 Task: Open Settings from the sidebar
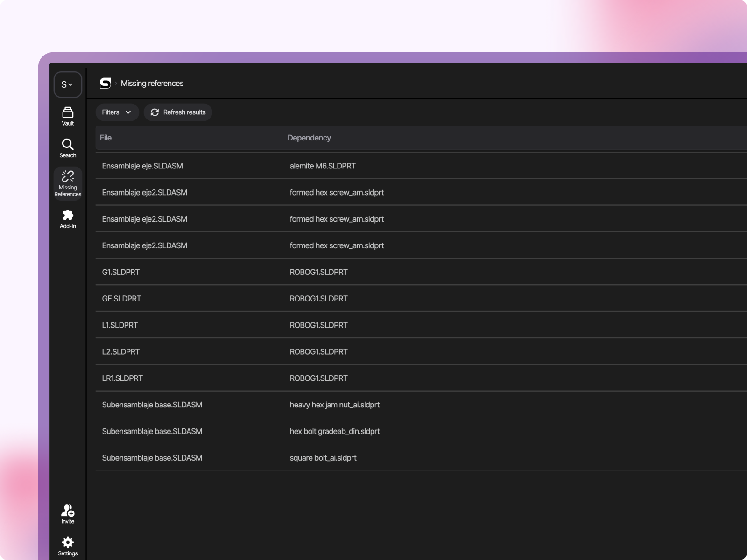(x=68, y=546)
